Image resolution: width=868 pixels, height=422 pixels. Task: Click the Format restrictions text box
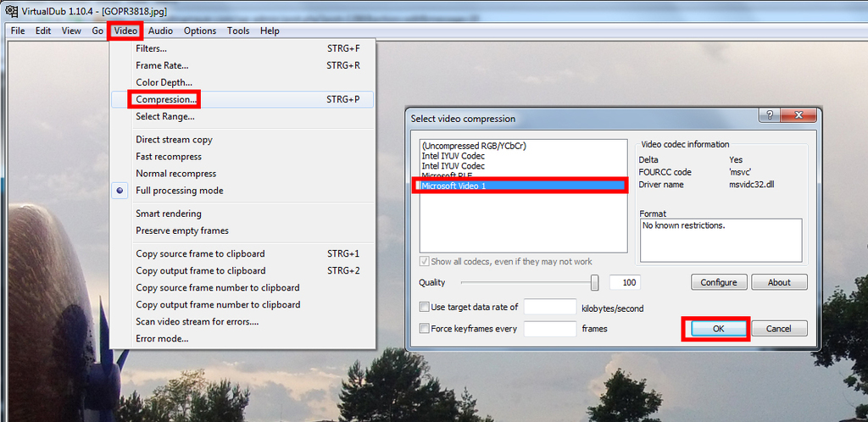tap(721, 240)
